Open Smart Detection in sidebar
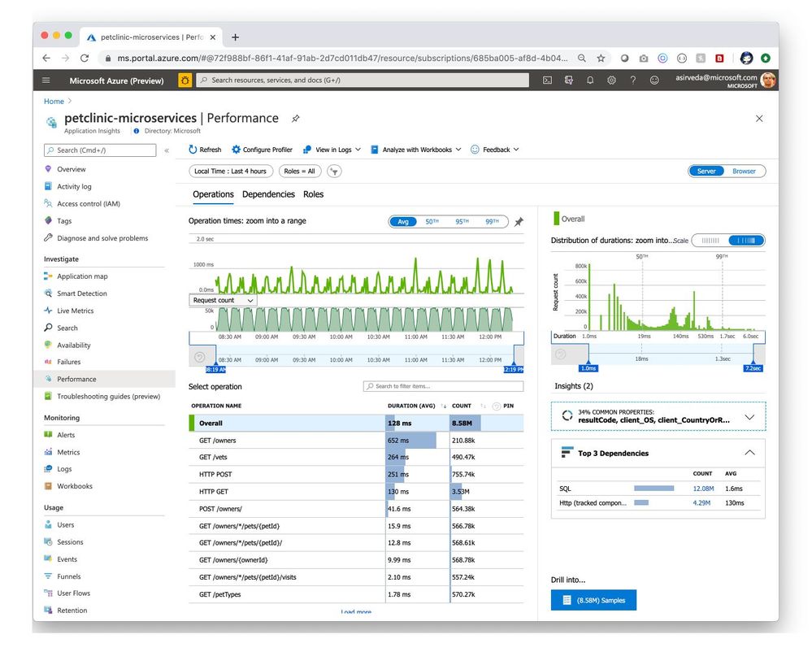812x665 pixels. tap(82, 293)
